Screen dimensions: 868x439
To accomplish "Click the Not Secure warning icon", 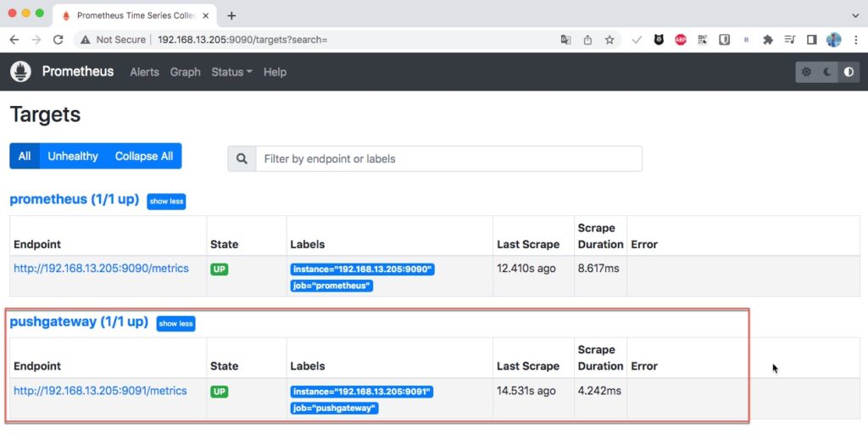I will 86,40.
